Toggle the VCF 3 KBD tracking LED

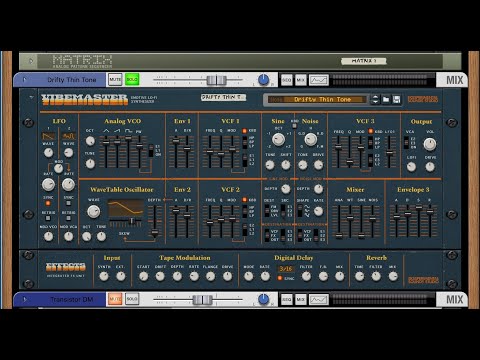pos(370,131)
